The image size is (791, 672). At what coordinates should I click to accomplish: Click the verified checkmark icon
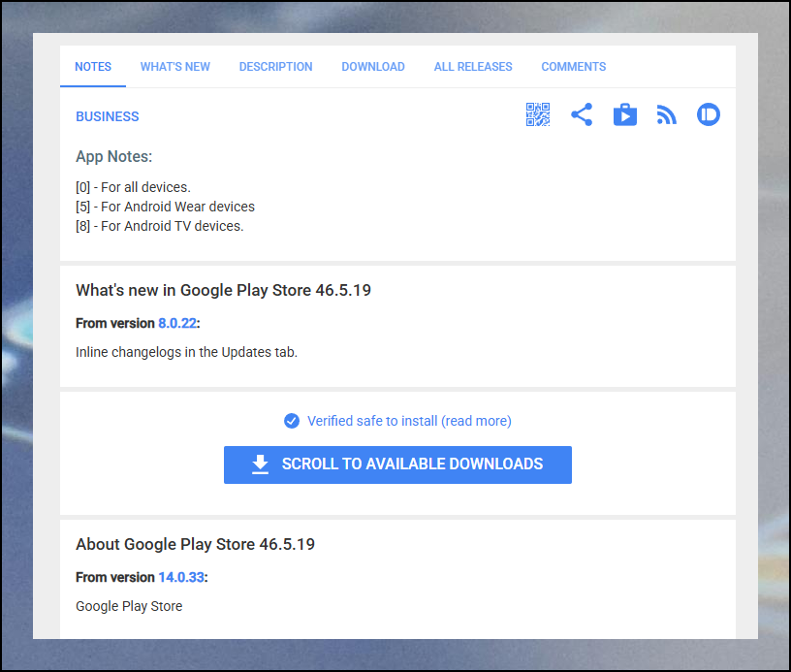292,421
